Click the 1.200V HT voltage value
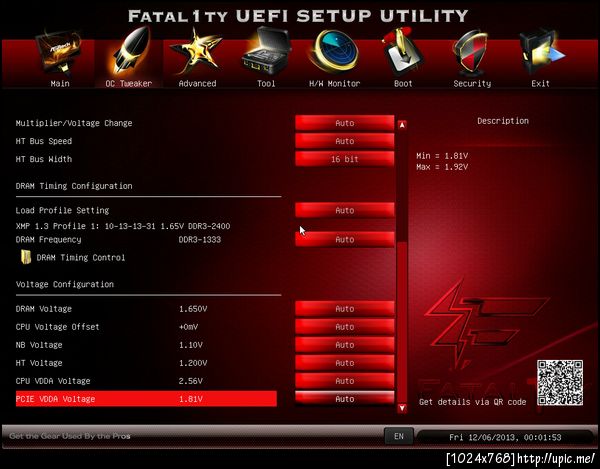Image resolution: width=600 pixels, height=469 pixels. click(193, 363)
